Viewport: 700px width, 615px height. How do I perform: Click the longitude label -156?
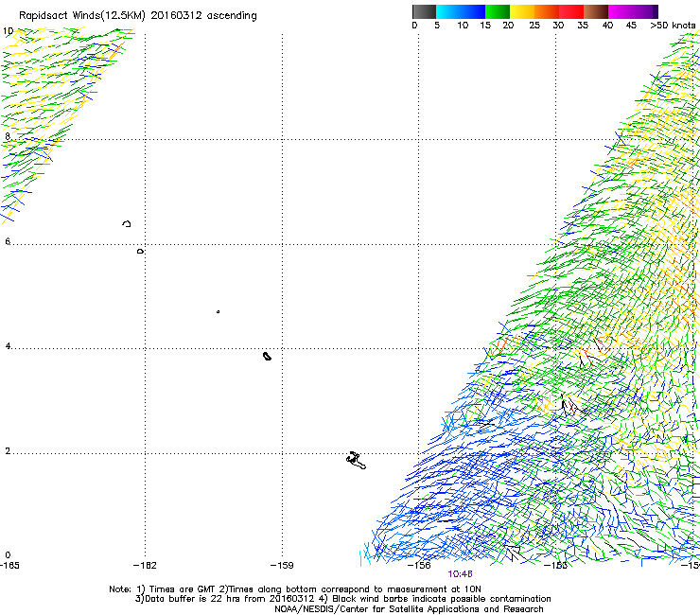(x=419, y=566)
